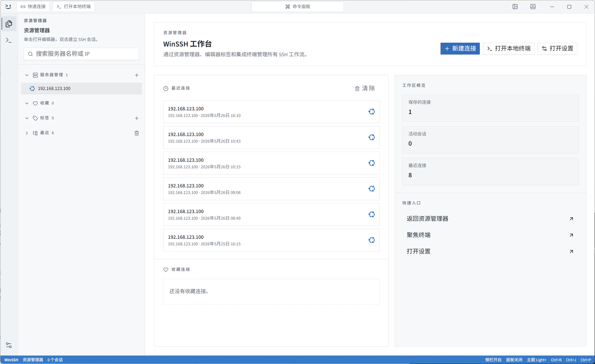Toggle 面板关闭 in status bar

click(514, 360)
